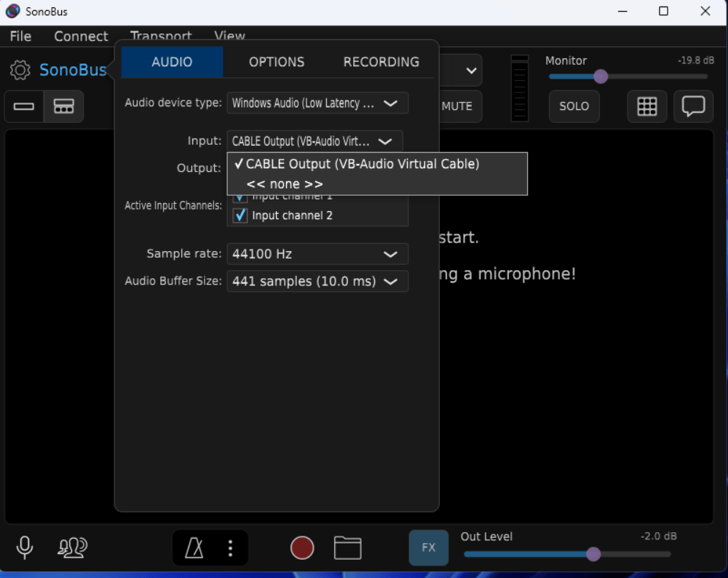This screenshot has width=728, height=578.
Task: Open the group members panel icon
Action: (x=72, y=548)
